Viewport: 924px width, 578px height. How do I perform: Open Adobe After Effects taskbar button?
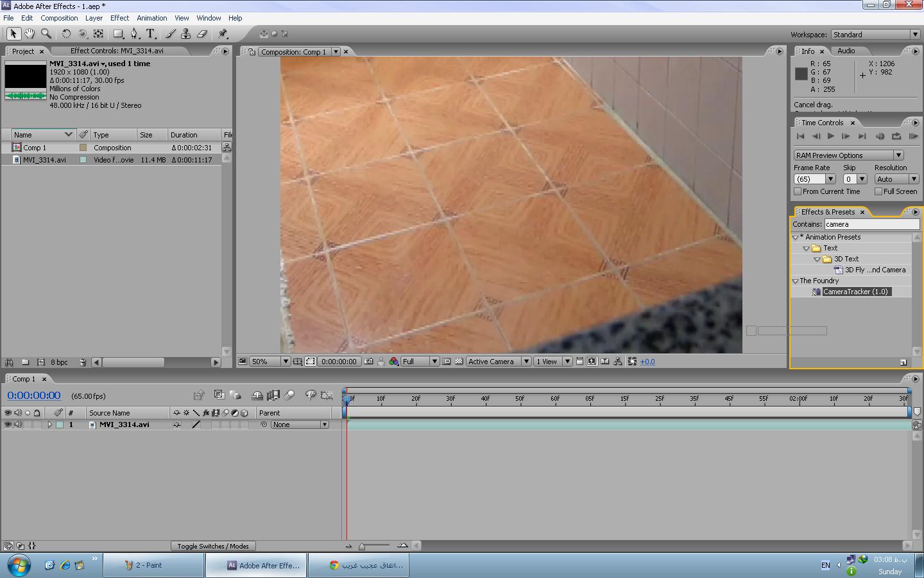[x=257, y=565]
